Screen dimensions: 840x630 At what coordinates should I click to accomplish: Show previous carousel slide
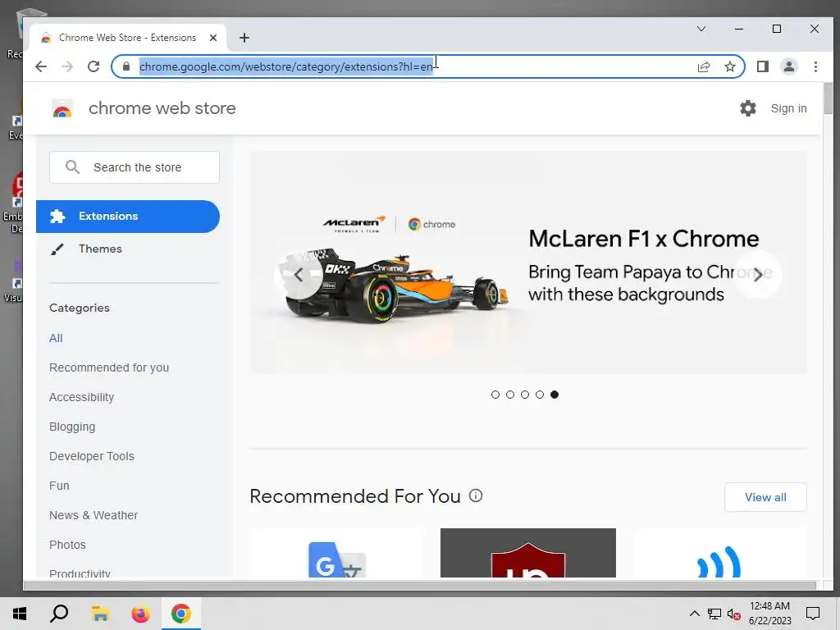click(x=299, y=275)
